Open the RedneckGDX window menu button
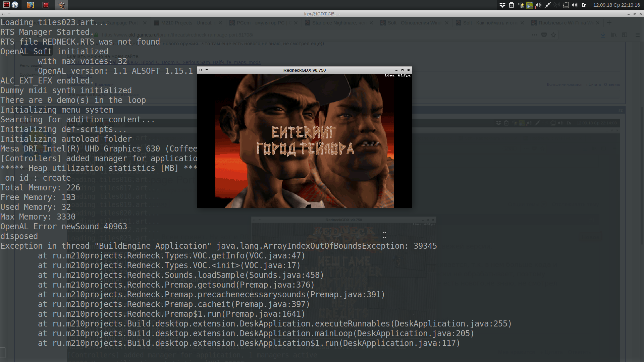Screen dimensions: 644x362 (x=201, y=70)
